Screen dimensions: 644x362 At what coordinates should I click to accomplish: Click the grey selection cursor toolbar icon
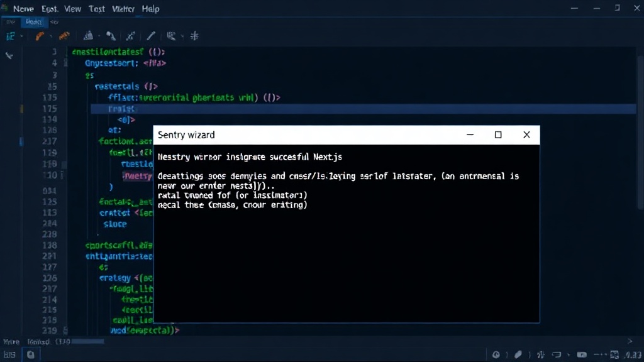click(x=171, y=36)
